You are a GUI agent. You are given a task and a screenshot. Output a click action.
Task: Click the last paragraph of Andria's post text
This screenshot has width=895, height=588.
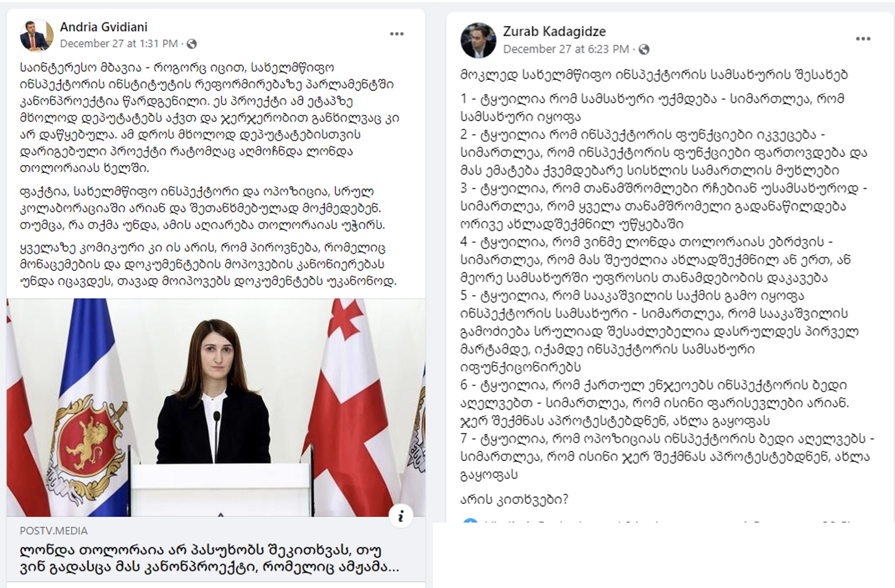pos(208,264)
